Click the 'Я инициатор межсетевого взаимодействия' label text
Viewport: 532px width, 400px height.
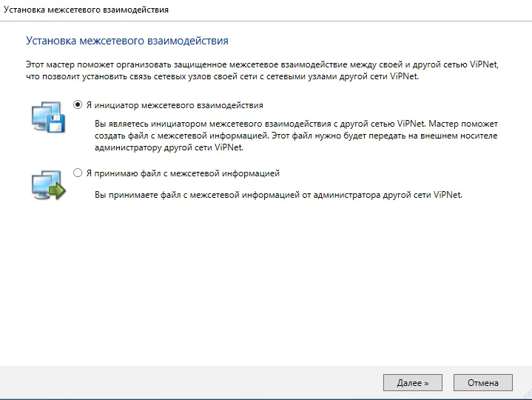175,105
